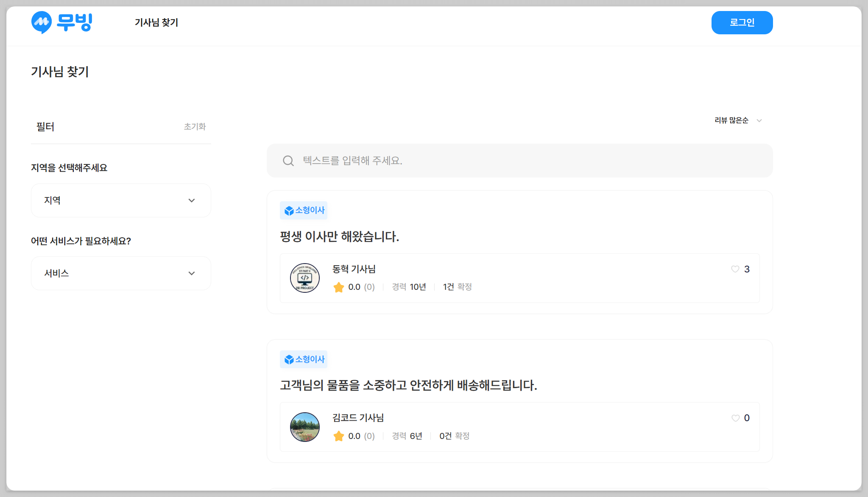The image size is (868, 497).
Task: Expand the 지역 region dropdown
Action: (x=121, y=200)
